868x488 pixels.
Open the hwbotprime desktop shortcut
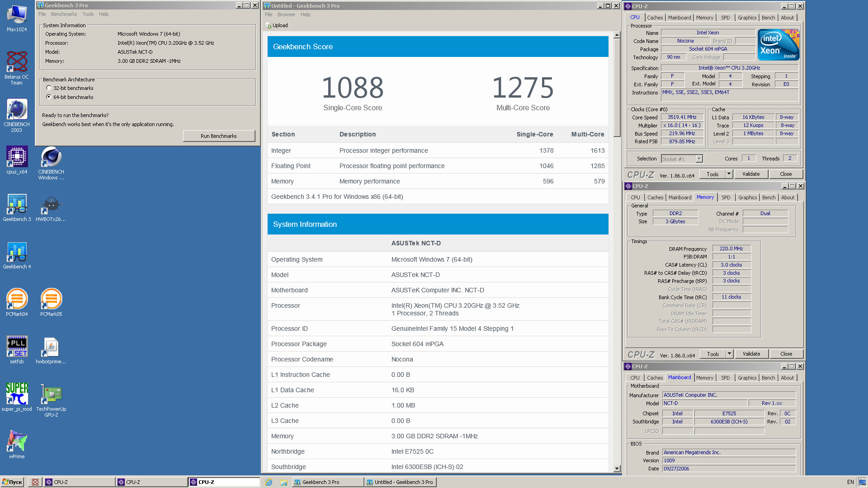(x=51, y=349)
